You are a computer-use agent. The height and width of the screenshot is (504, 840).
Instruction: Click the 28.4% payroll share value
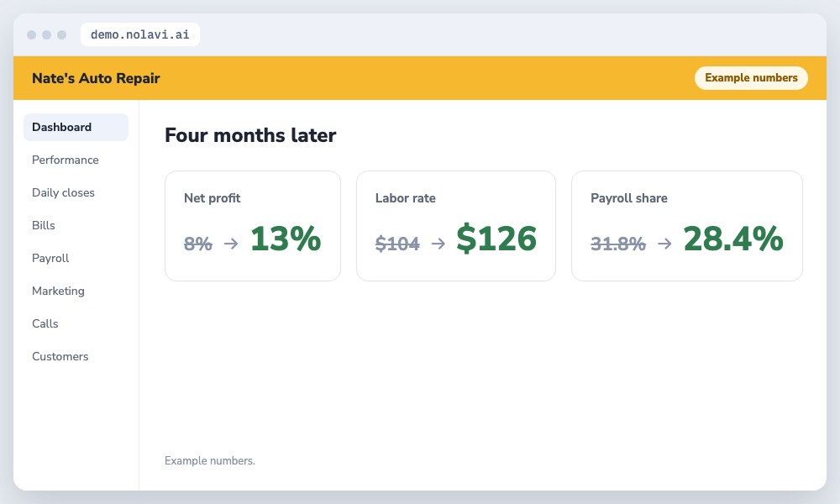point(733,239)
